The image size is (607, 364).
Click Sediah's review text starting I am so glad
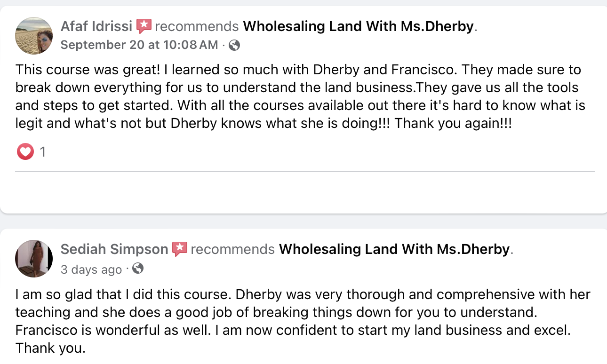click(x=303, y=321)
